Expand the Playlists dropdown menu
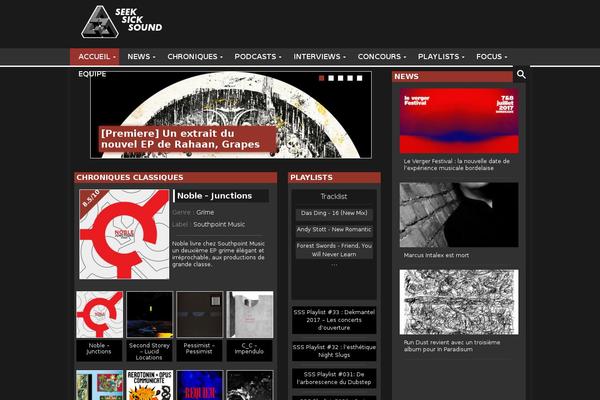This screenshot has height=400, width=600. (x=441, y=57)
